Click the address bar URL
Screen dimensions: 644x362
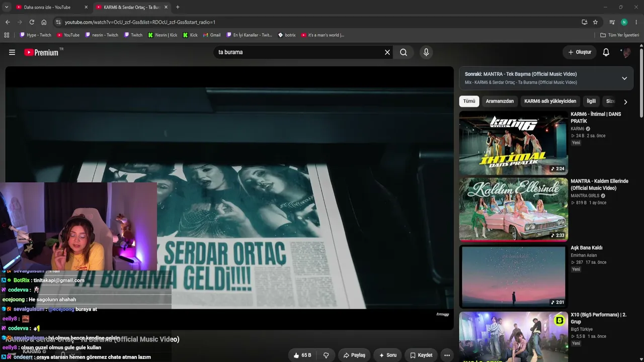click(x=140, y=22)
